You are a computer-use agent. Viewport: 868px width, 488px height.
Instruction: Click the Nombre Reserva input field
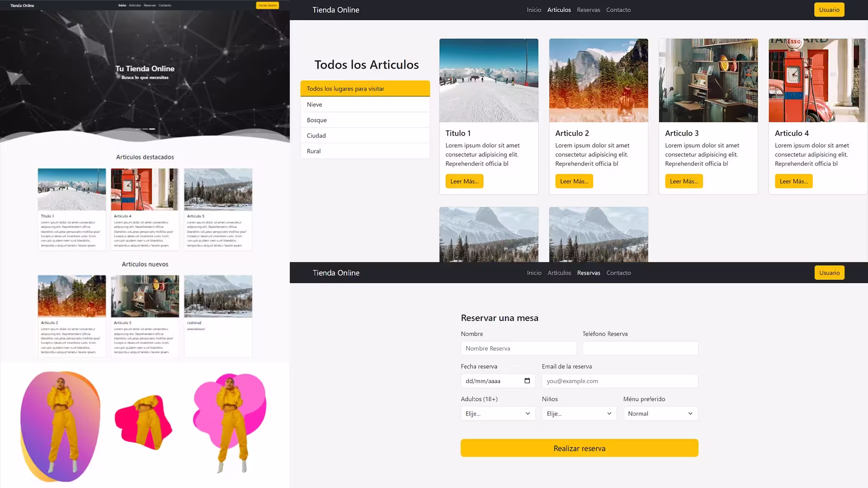click(x=518, y=348)
